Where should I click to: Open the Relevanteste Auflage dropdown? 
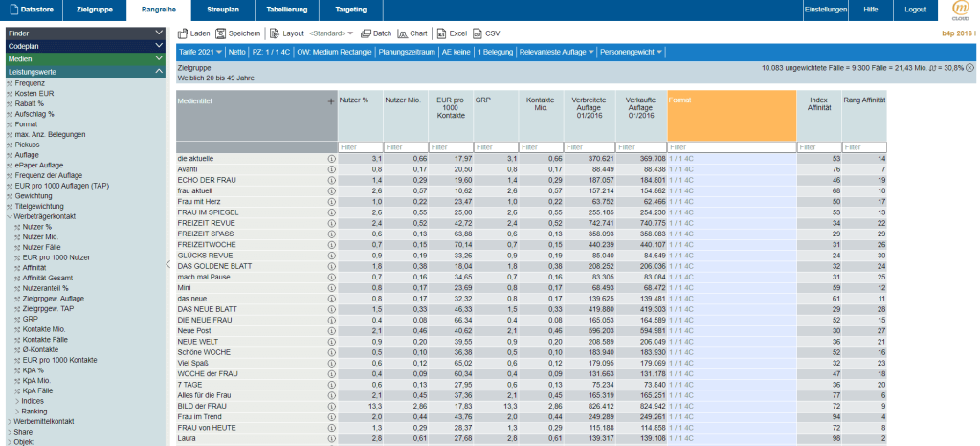pyautogui.click(x=556, y=51)
